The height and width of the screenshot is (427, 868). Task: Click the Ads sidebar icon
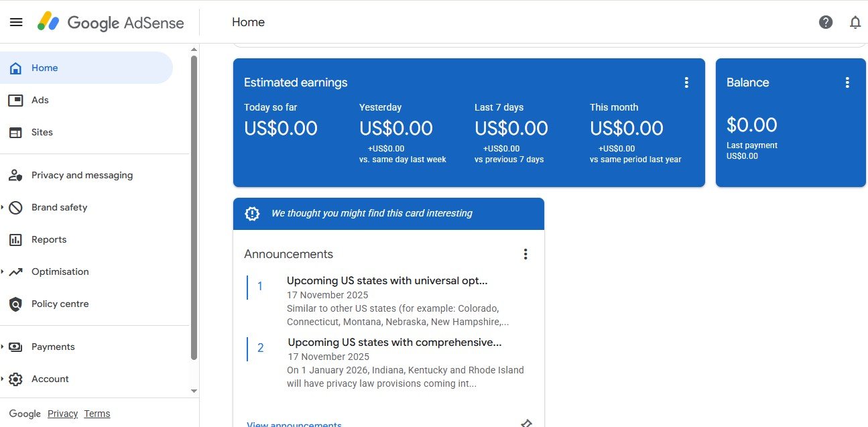pos(15,100)
